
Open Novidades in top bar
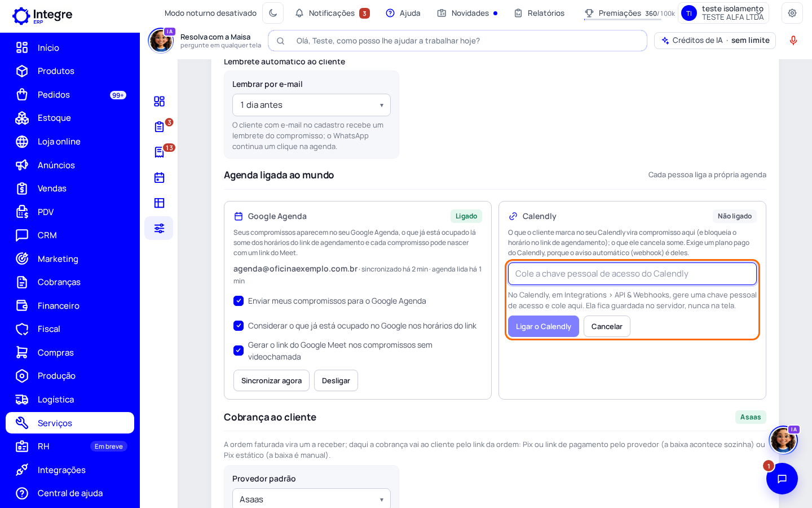click(467, 13)
